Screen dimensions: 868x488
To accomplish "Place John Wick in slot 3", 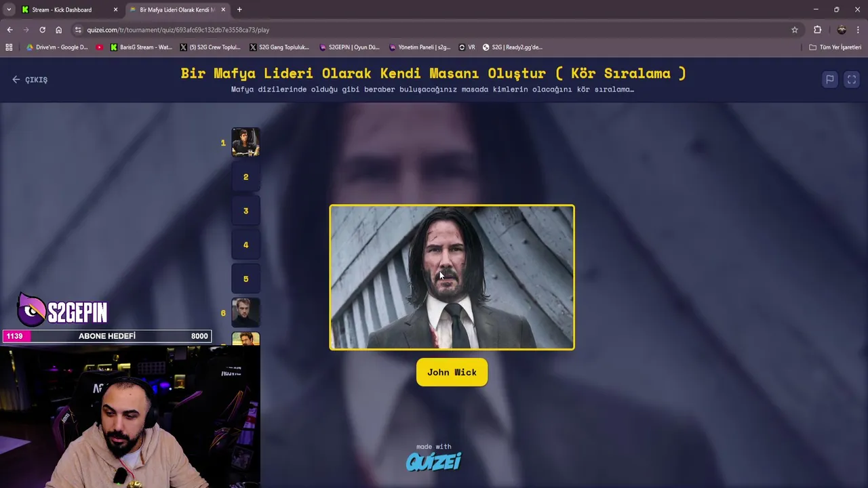I will [245, 211].
